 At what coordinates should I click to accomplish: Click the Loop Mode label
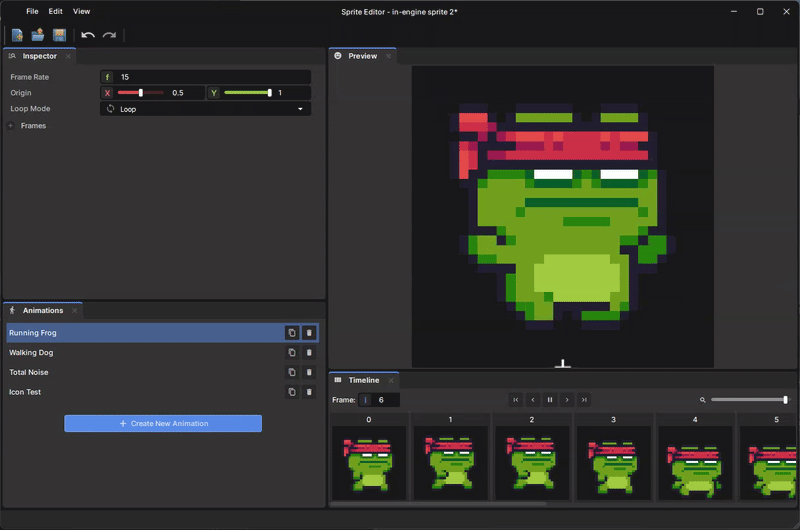(30, 109)
